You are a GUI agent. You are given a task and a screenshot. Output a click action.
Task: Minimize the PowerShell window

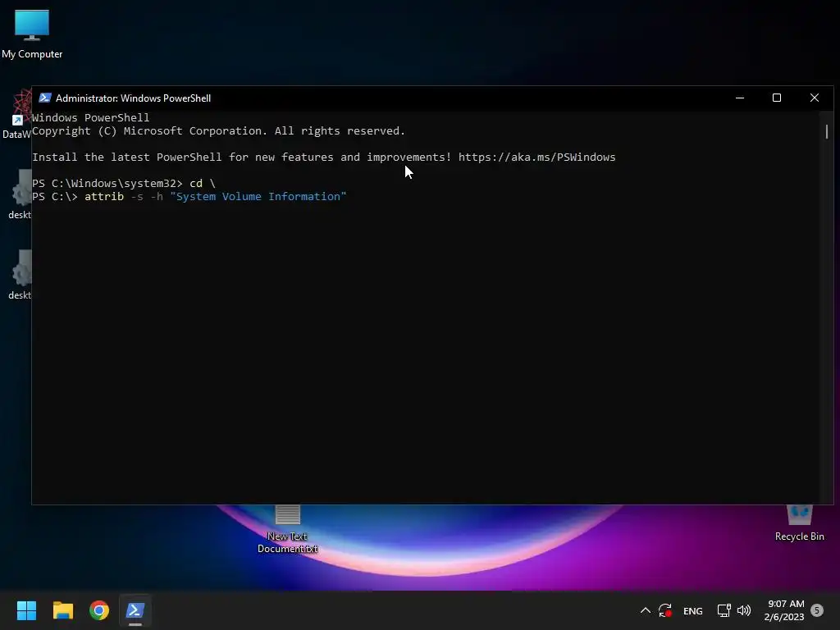pyautogui.click(x=740, y=98)
